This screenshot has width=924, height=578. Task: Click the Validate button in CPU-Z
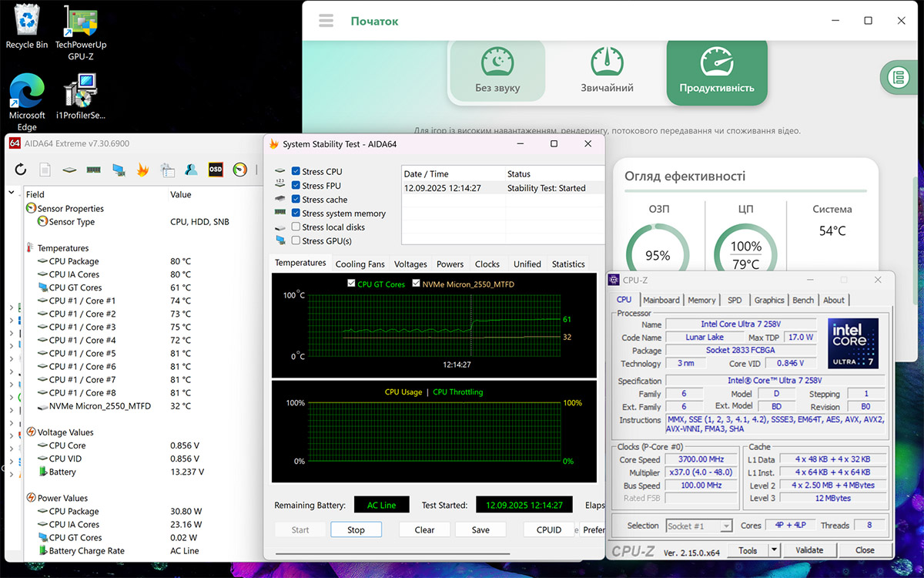click(x=809, y=550)
